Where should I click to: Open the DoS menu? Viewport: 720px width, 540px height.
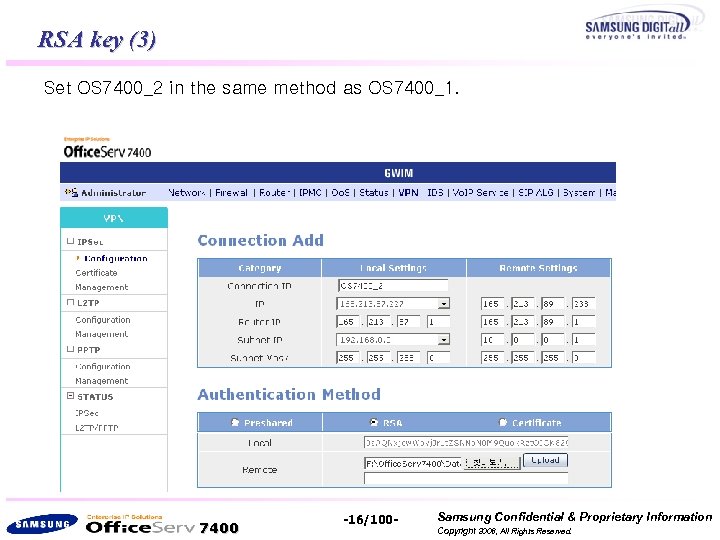pyautogui.click(x=340, y=193)
